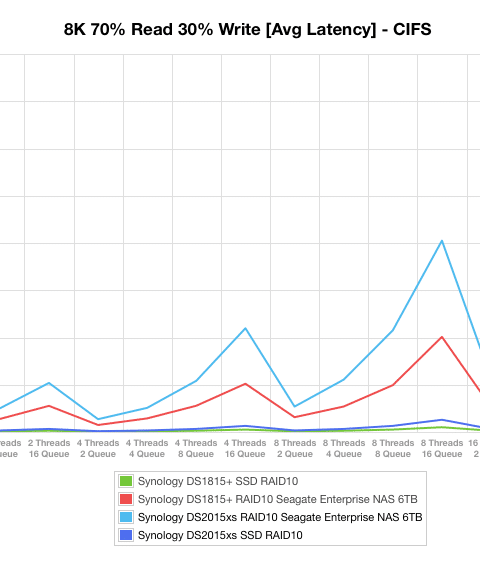480x575 pixels.
Task: Click axis label '4 Threads 4 Queue'
Action: 147,448
